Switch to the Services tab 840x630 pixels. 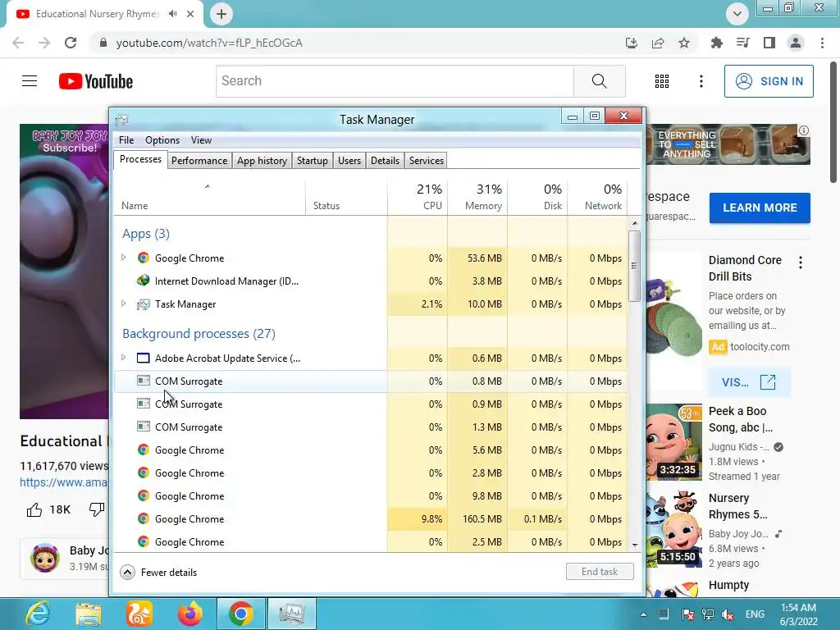click(x=427, y=161)
